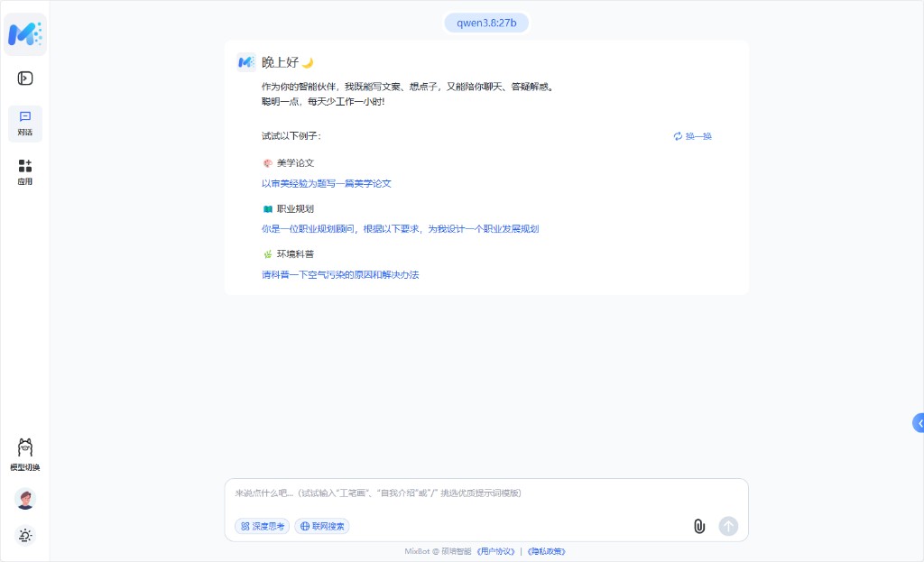The image size is (924, 562).
Task: Click the 试试以下例子 label
Action: [x=291, y=136]
